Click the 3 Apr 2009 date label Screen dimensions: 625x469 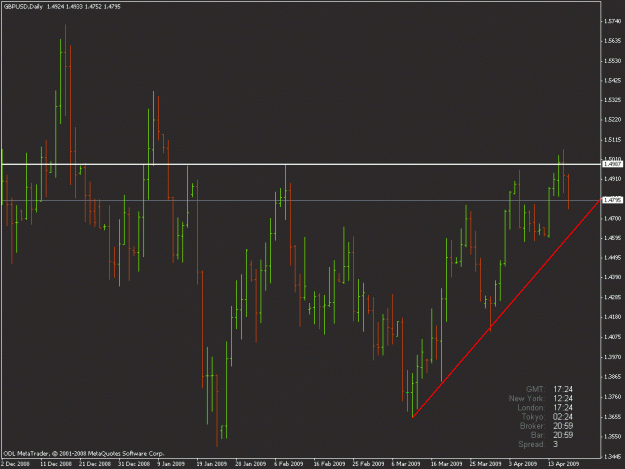coord(523,464)
